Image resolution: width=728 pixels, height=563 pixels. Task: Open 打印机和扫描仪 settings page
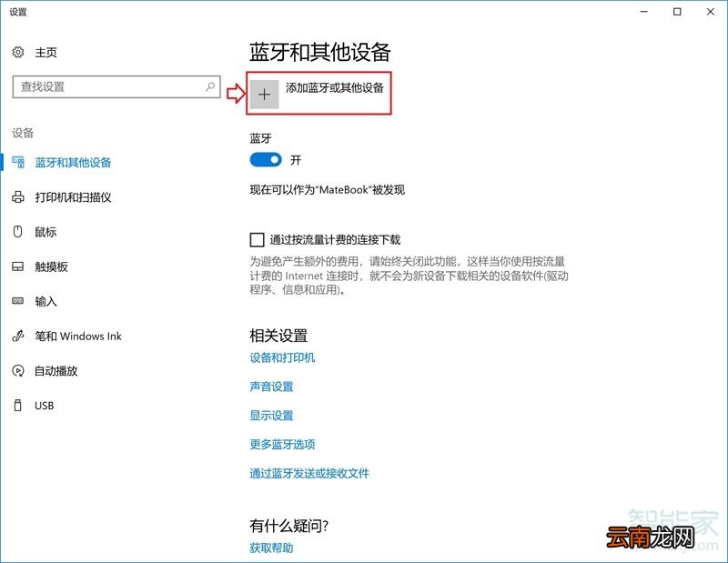tap(74, 197)
